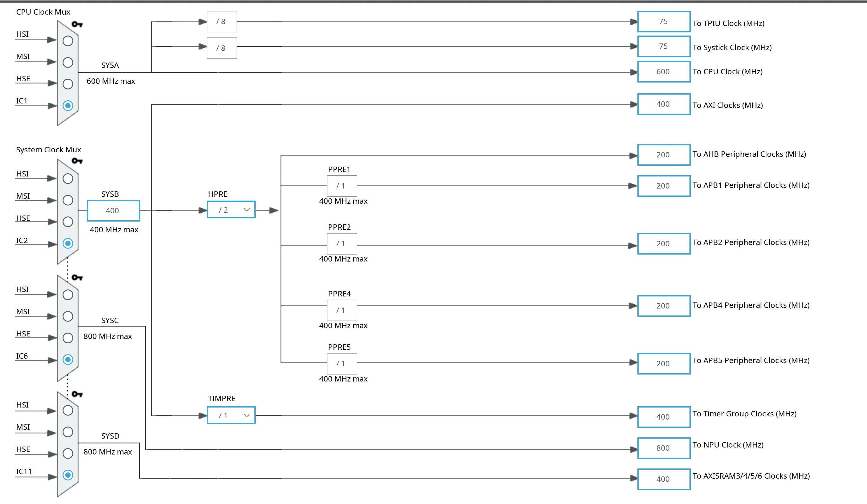Click the AHB Peripheral Clocks 200 box
Screen dimensions: 867x504
point(664,155)
